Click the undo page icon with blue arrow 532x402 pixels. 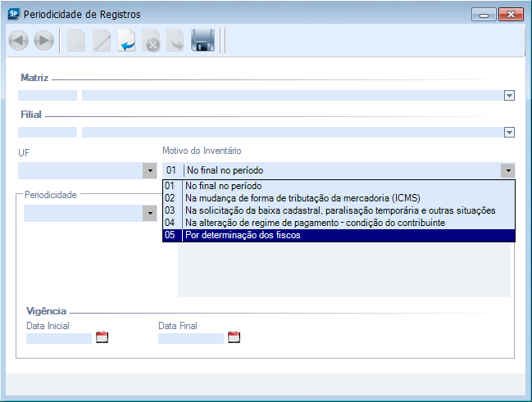pos(126,41)
